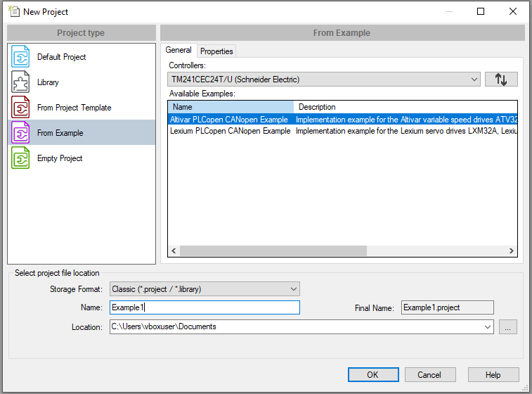Open the Location path dropdown
The image size is (532, 394).
pos(487,327)
